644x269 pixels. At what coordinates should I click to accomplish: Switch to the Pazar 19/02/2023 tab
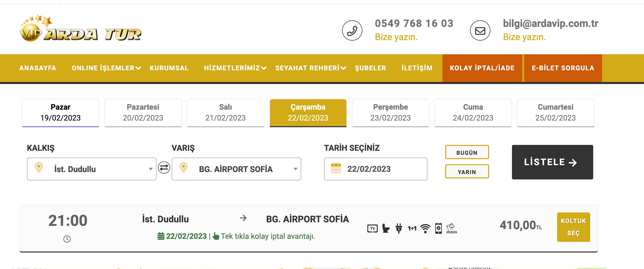tap(60, 113)
